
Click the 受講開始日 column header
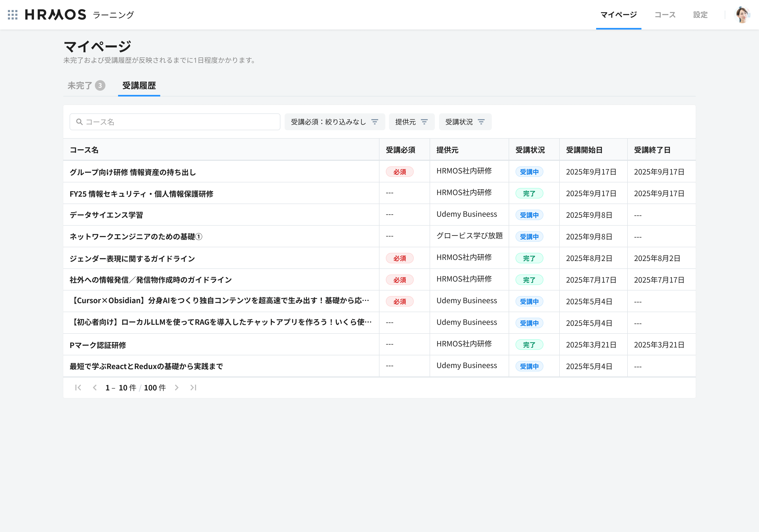tap(584, 150)
